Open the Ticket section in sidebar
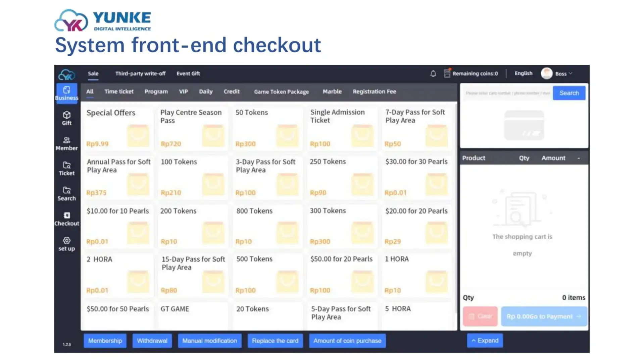 tap(66, 169)
